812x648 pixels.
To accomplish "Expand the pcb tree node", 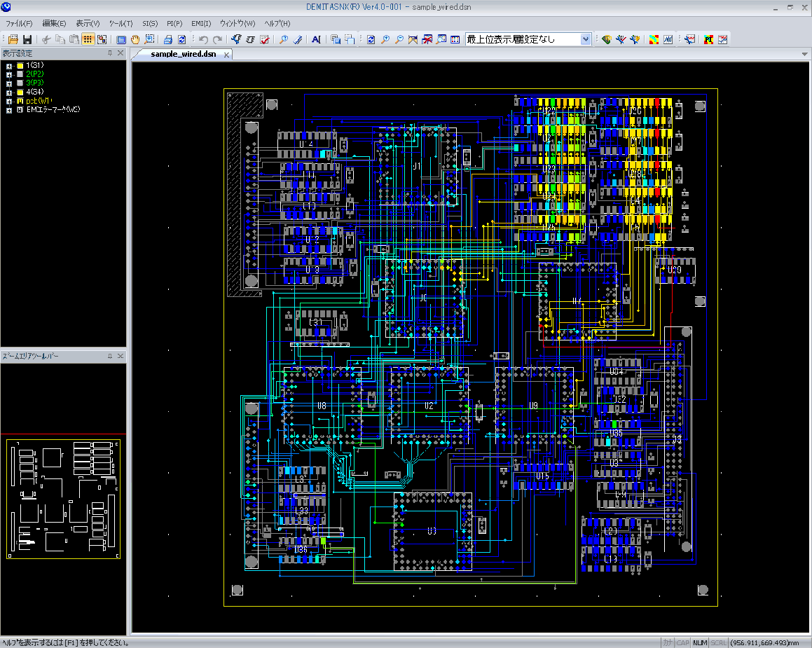I will coord(9,102).
